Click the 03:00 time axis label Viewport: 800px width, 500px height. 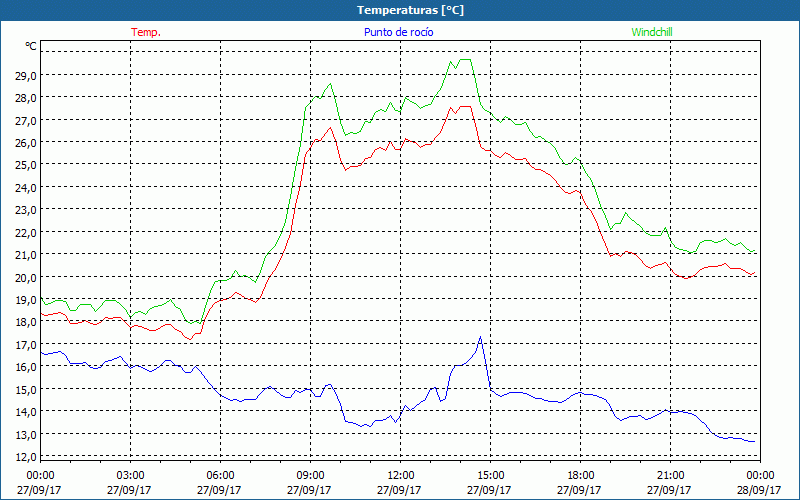click(130, 475)
